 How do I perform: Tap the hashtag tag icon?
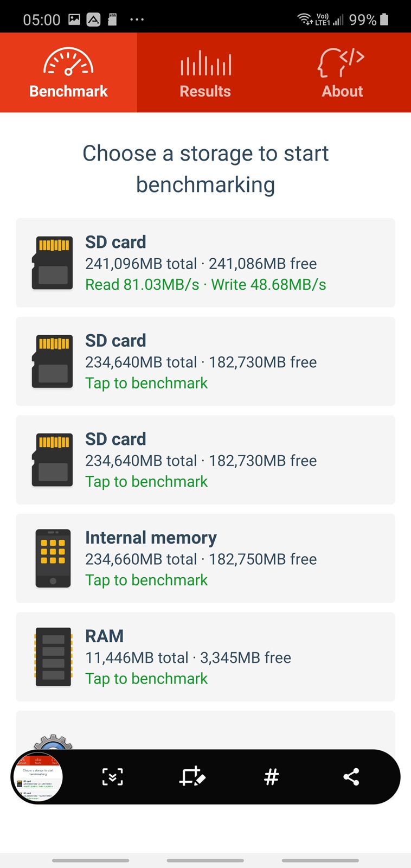(x=271, y=777)
